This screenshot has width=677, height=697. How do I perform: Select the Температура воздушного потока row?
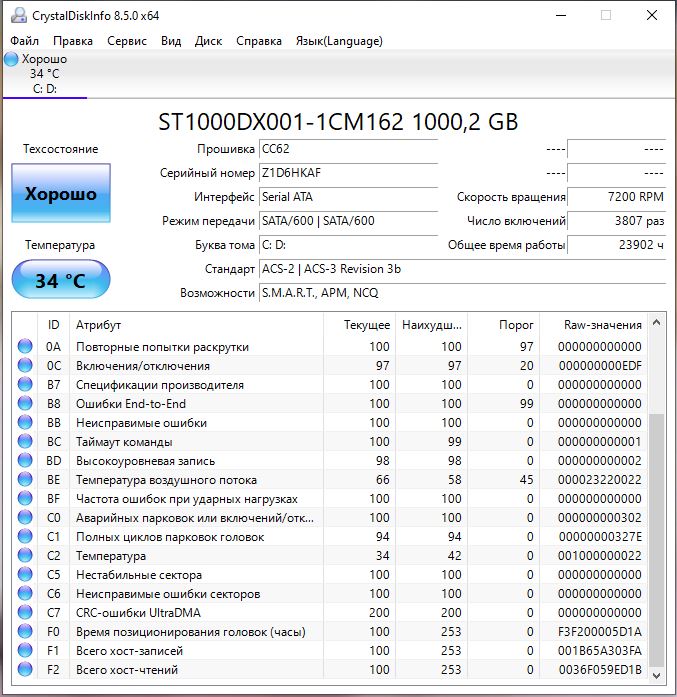coord(330,480)
